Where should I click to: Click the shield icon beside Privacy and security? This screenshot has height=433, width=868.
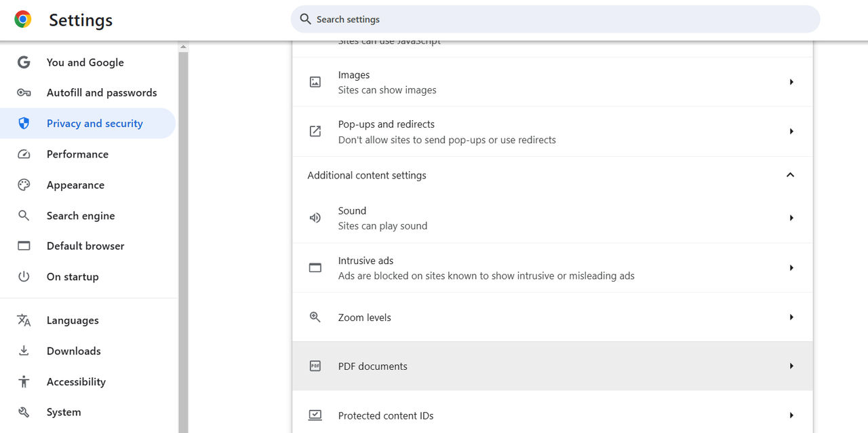tap(24, 124)
